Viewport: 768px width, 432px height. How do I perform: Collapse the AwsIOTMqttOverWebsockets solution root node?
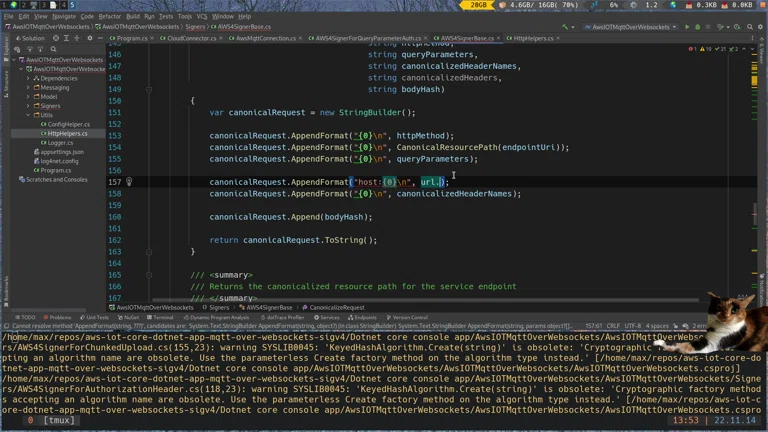[14, 60]
